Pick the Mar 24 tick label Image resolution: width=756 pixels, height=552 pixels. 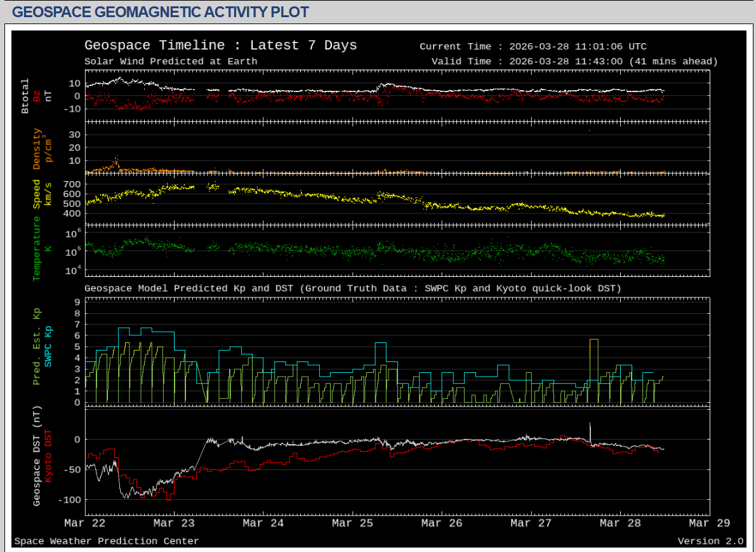pyautogui.click(x=263, y=523)
